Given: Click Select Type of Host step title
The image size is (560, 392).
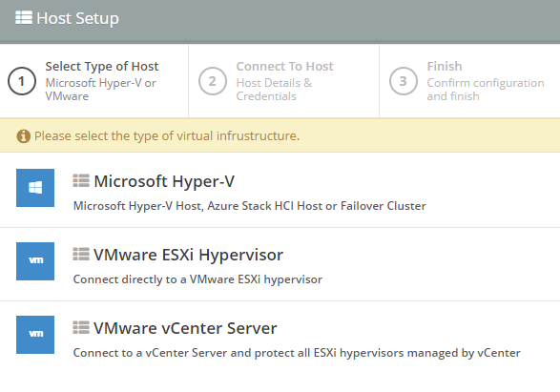Looking at the screenshot, I should [x=102, y=67].
